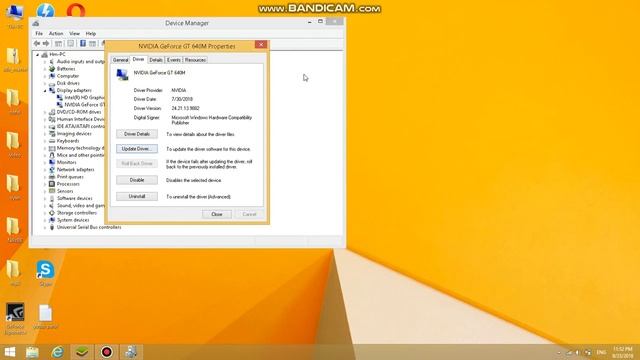Click the show/hide console tree toolbar icon
The width and height of the screenshot is (640, 360).
coord(58,43)
